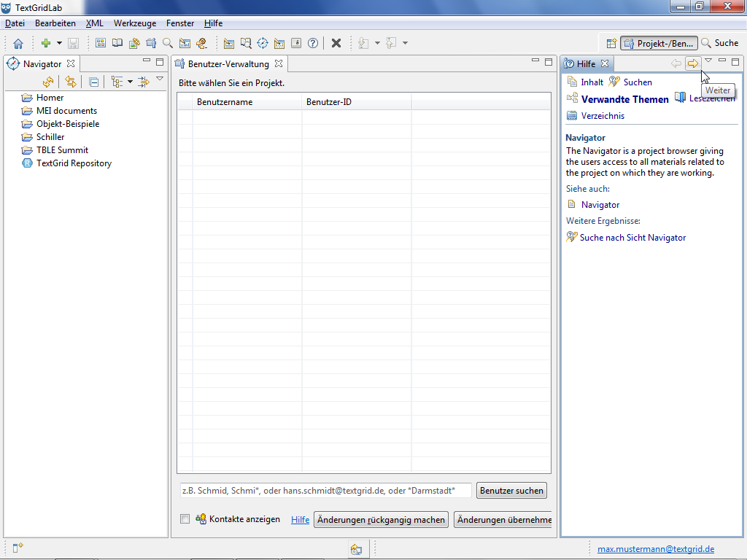Enable the Kontakte anzeigen checkbox
Screen dimensions: 747x560
[185, 519]
